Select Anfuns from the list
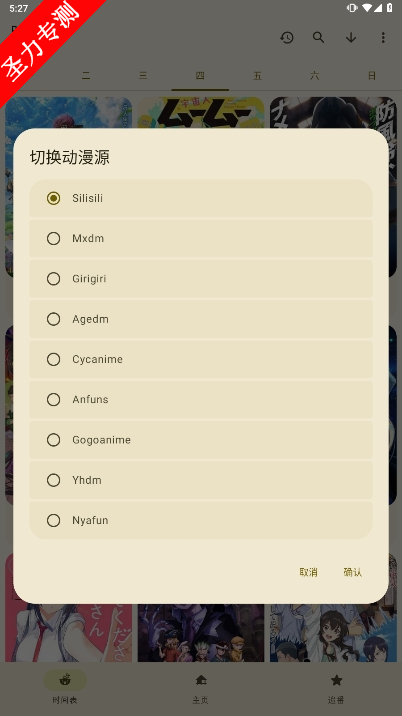 point(201,399)
